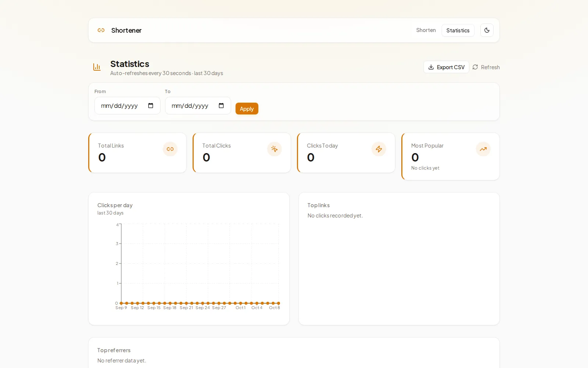Apply the selected date range
This screenshot has width=588, height=368.
[x=247, y=109]
